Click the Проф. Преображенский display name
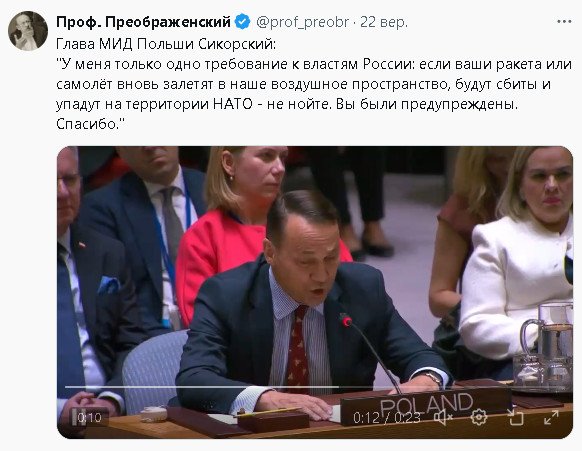582x451 pixels. coord(143,22)
